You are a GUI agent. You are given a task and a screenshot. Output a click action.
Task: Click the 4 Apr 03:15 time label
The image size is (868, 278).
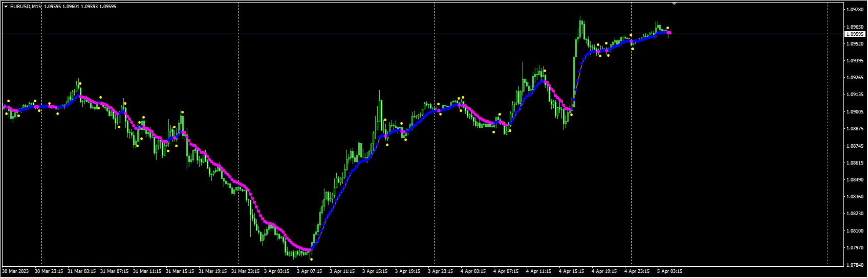[x=473, y=271]
